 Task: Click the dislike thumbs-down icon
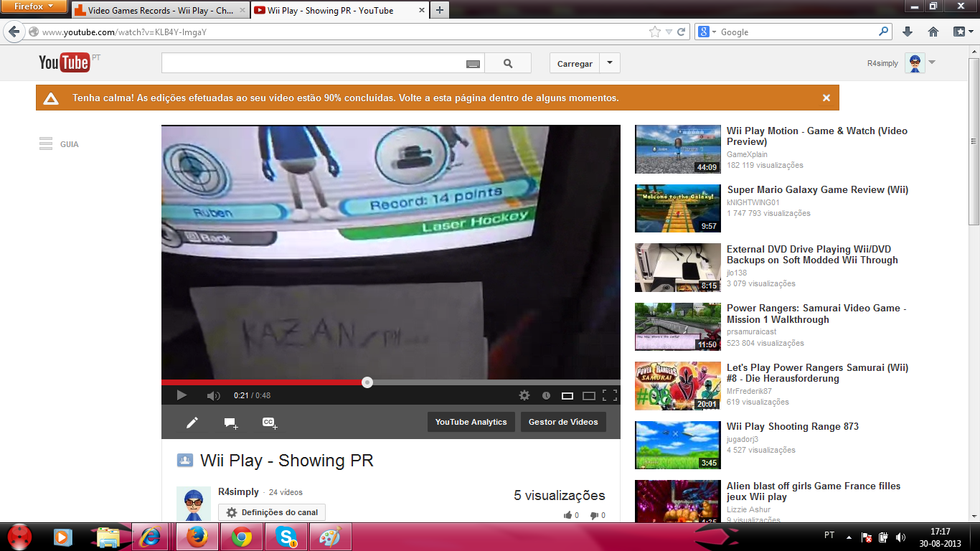(594, 515)
